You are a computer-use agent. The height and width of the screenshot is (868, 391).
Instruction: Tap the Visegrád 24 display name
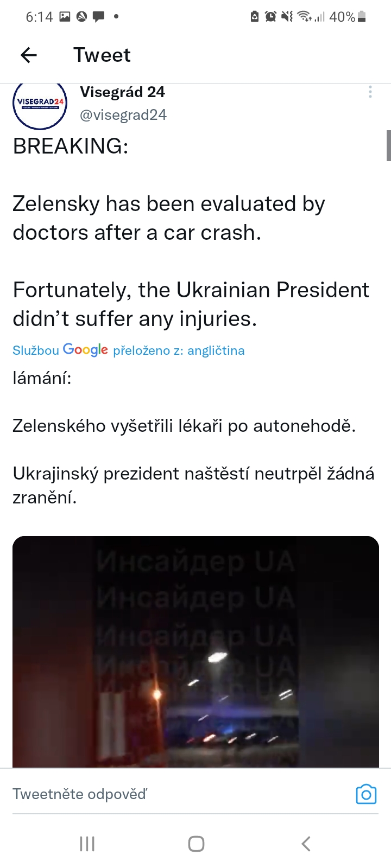coord(122,92)
